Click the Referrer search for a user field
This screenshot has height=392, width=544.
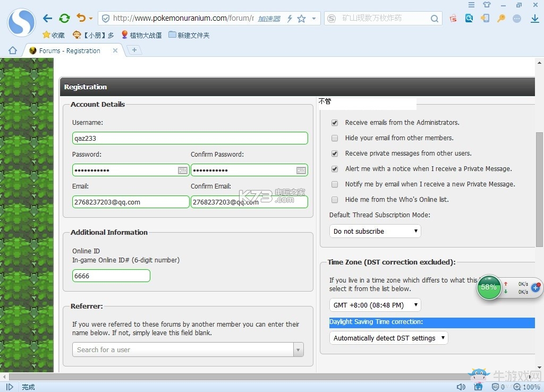click(x=183, y=350)
